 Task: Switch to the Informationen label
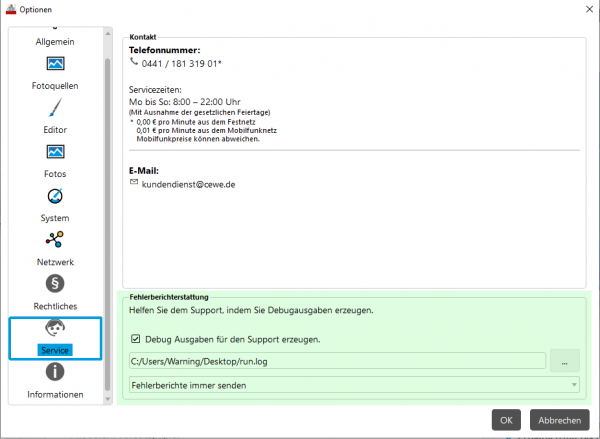click(x=55, y=395)
